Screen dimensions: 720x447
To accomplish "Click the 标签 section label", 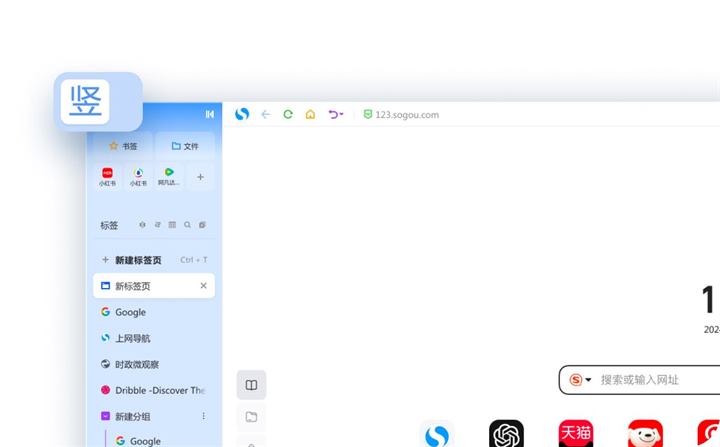I will (x=109, y=226).
